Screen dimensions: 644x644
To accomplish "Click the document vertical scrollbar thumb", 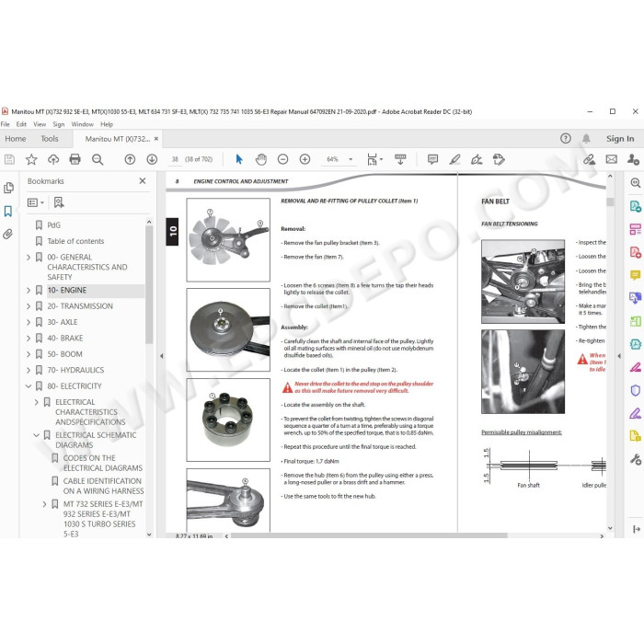I will coord(610,201).
